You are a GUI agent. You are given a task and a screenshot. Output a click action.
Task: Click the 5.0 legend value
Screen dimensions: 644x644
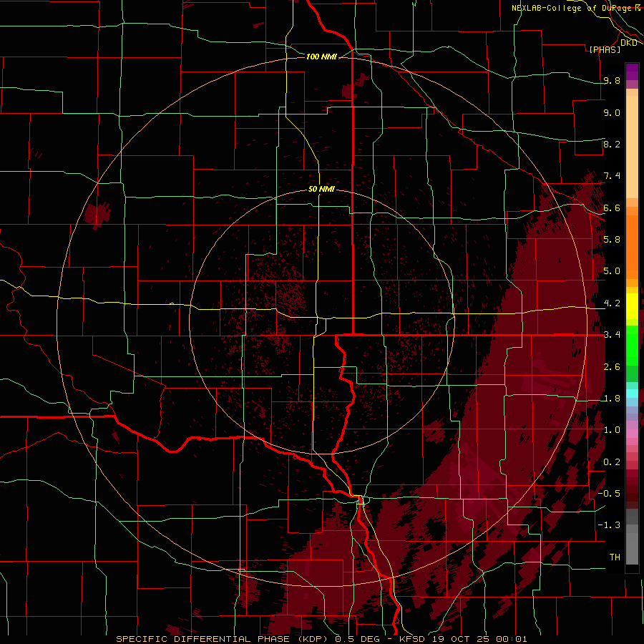612,271
